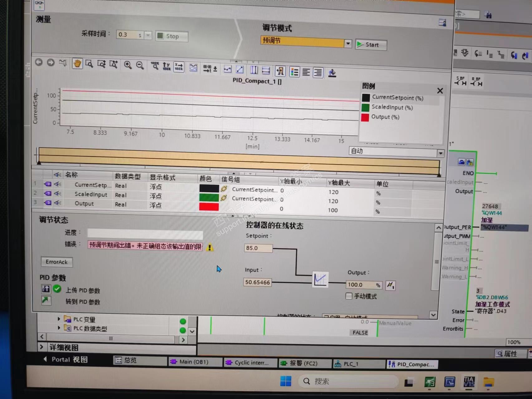The height and width of the screenshot is (399, 532).
Task: Click the project tree dropdown arrow
Action: (x=192, y=332)
